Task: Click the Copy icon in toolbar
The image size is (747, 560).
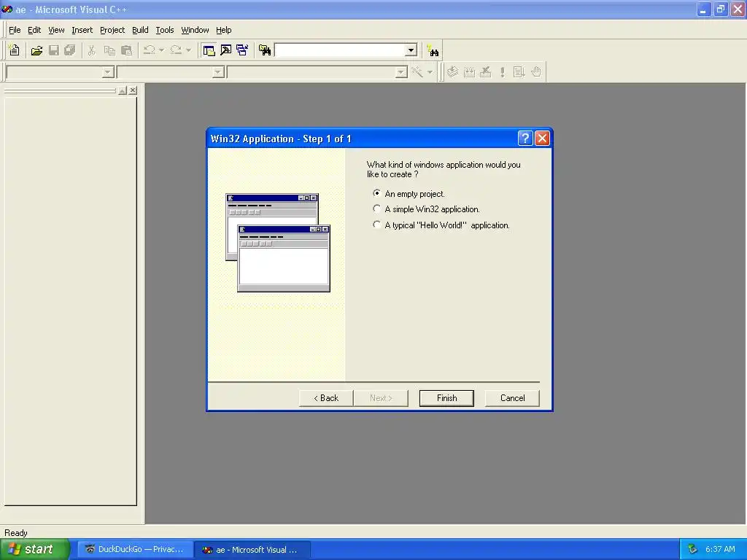Action: [109, 50]
